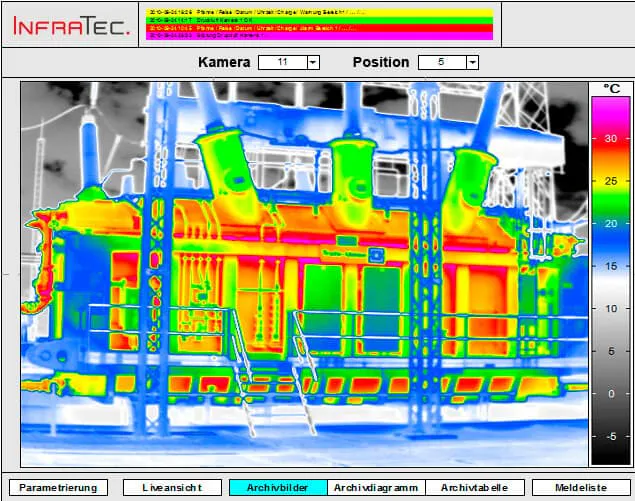
Task: Select the magenta fault message row
Action: tap(319, 36)
